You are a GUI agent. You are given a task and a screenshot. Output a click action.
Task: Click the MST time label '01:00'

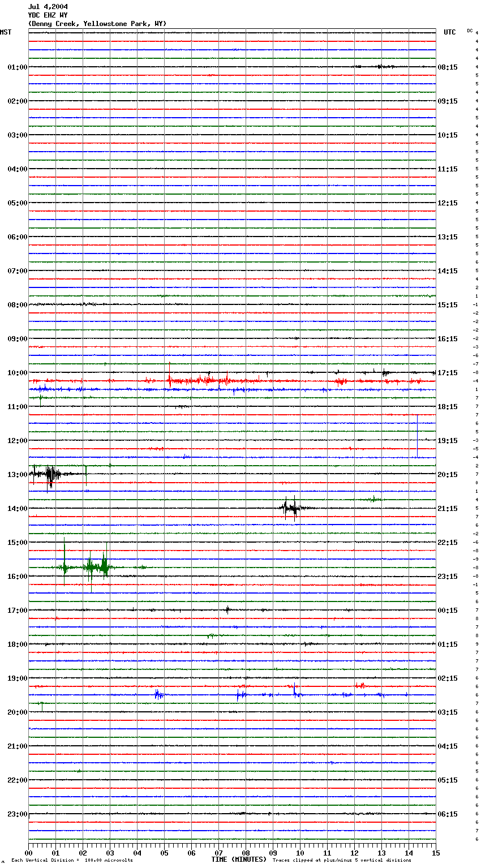pyautogui.click(x=17, y=67)
